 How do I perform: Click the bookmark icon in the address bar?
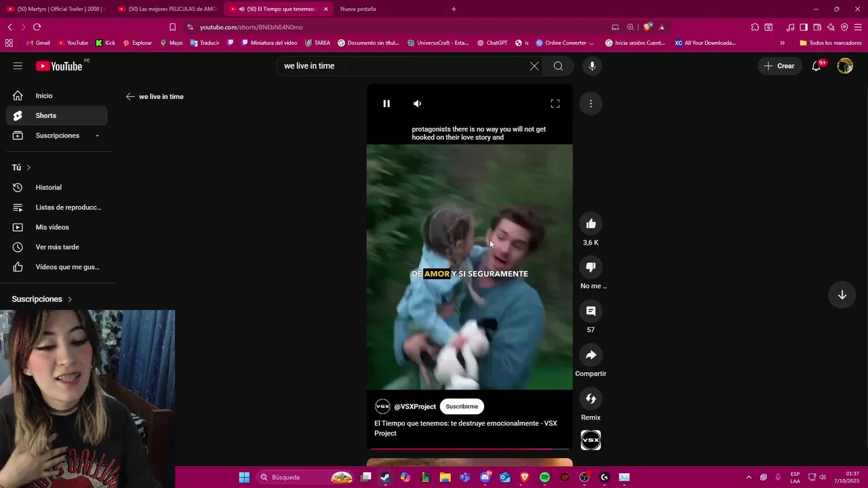(x=172, y=27)
